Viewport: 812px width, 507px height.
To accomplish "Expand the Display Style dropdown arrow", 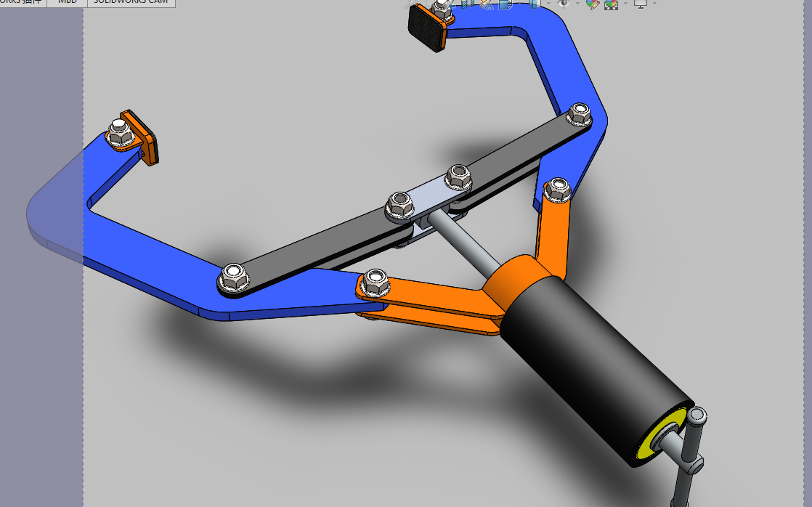I will (548, 3).
